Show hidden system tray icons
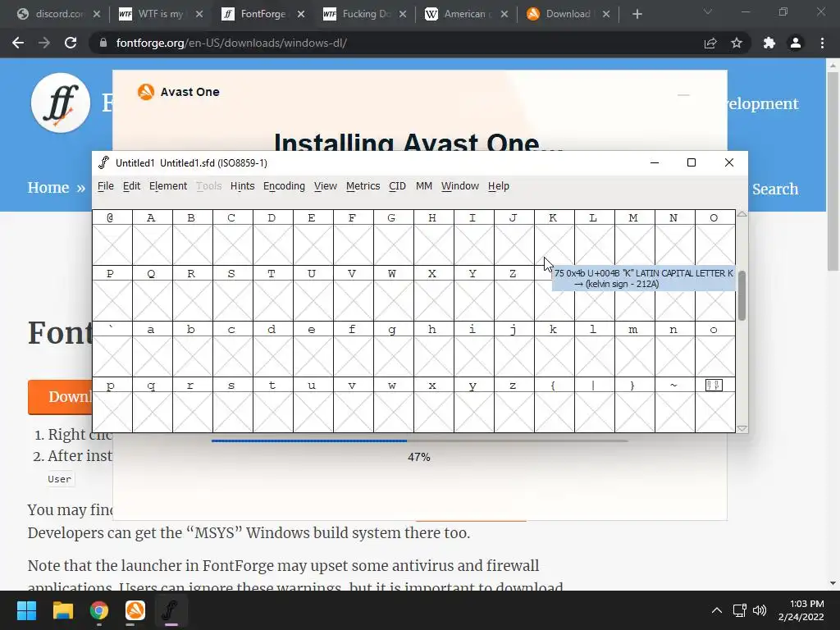Screen dimensions: 840x630 point(717,610)
